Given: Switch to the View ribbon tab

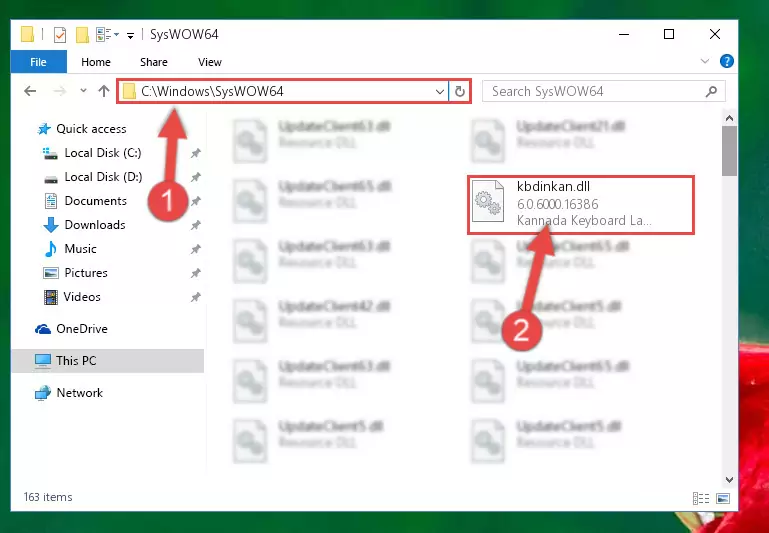Looking at the screenshot, I should (x=210, y=62).
